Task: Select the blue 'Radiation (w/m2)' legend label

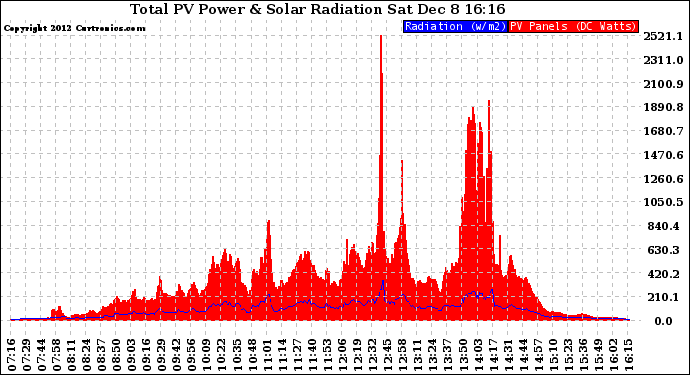Action: tap(455, 26)
